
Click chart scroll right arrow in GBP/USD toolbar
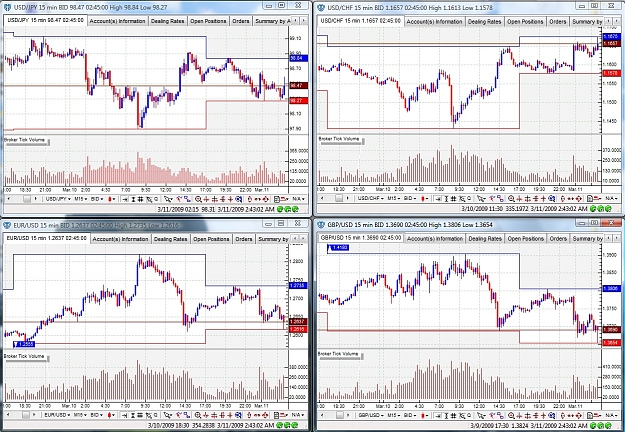pos(348,415)
